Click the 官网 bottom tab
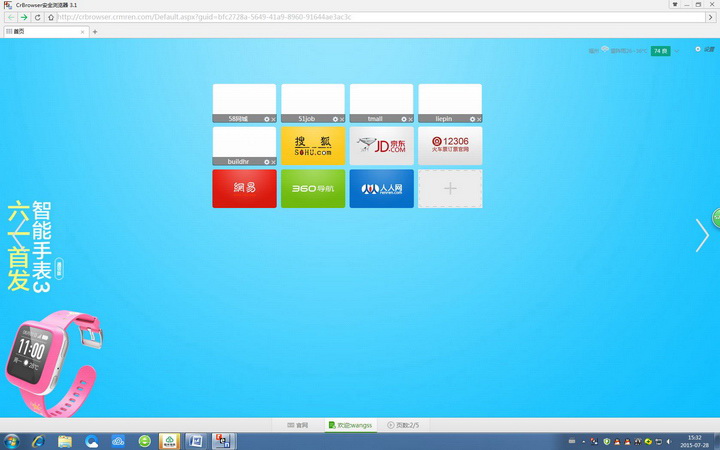Image resolution: width=720 pixels, height=450 pixels. (298, 425)
